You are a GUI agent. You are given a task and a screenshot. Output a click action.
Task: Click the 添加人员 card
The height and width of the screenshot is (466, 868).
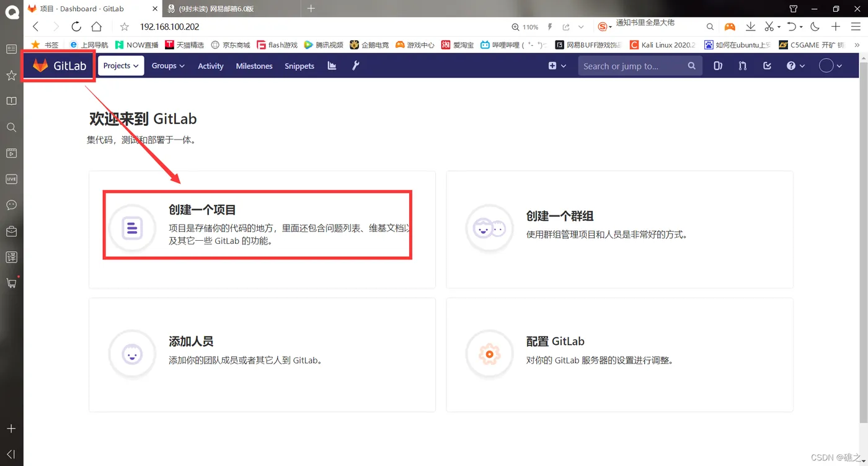click(x=262, y=355)
